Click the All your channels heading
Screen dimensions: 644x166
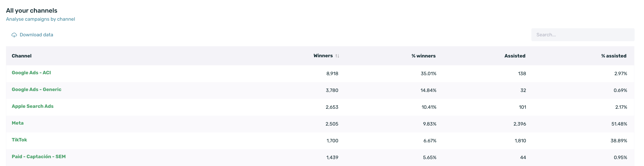click(x=31, y=11)
